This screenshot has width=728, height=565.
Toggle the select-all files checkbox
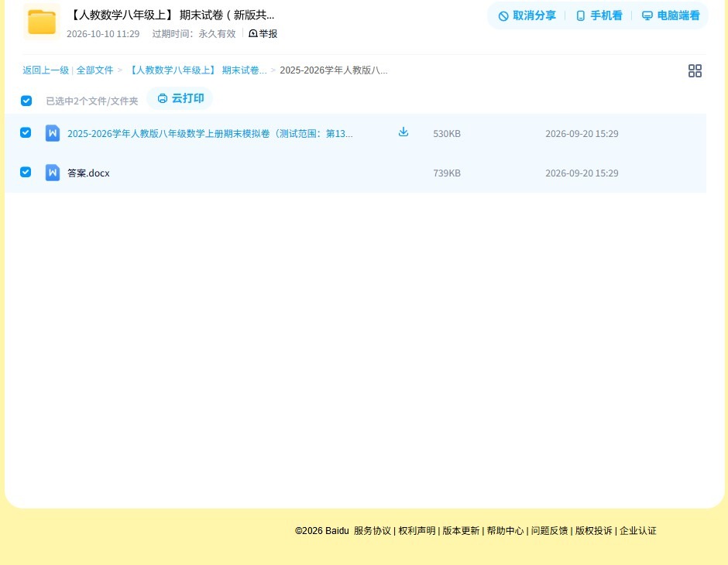tap(26, 101)
